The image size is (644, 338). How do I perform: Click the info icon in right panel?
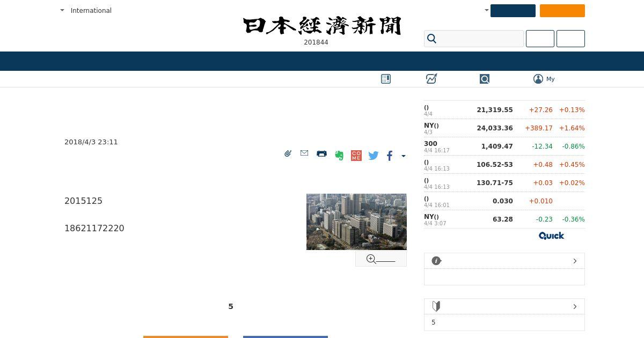pos(436,261)
